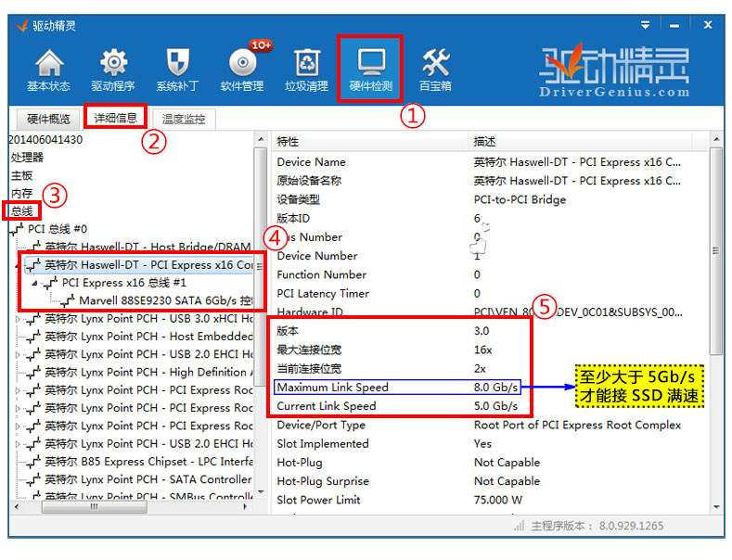Viewport: 732px width, 560px height.
Task: Click the tree horizontal scrollbar thumb
Action: coord(95,507)
